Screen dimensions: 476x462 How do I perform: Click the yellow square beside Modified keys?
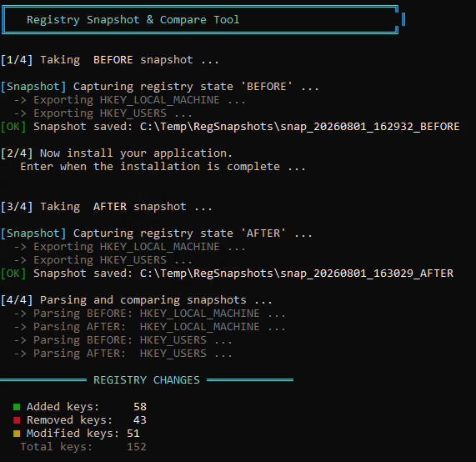(x=17, y=434)
